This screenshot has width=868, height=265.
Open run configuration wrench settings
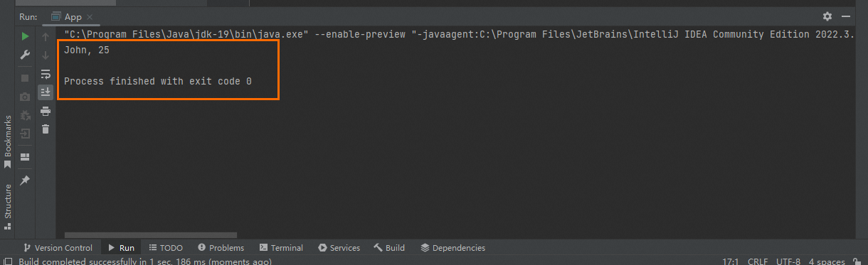click(25, 55)
